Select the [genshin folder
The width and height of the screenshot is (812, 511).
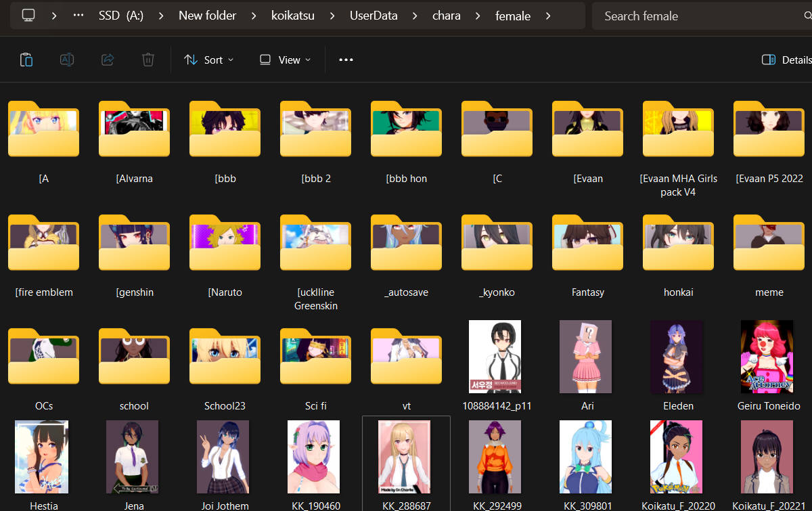pyautogui.click(x=135, y=257)
